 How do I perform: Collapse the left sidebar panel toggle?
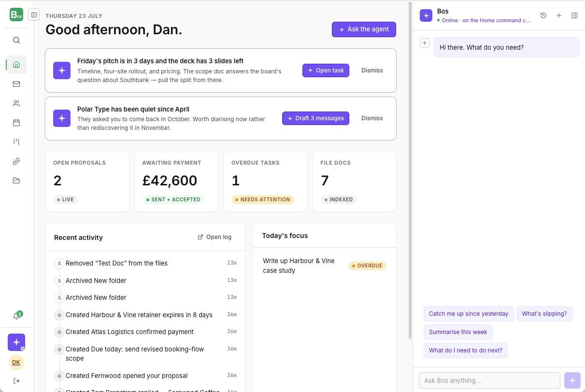pyautogui.click(x=34, y=14)
